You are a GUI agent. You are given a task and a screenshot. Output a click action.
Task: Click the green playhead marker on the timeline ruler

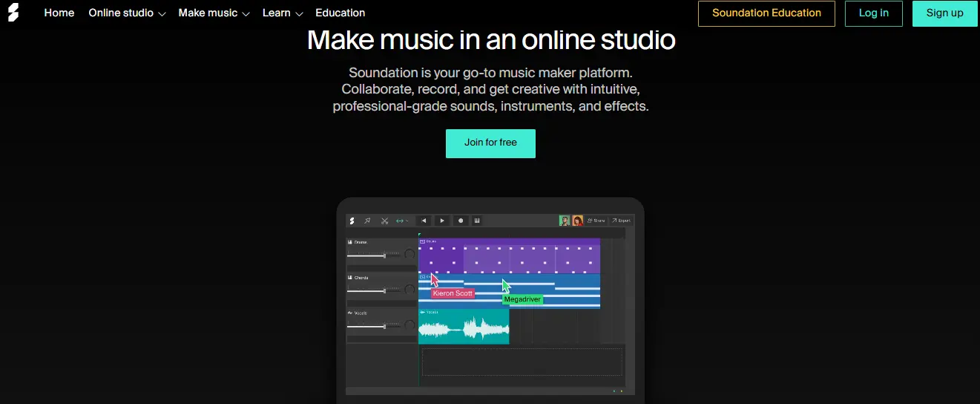click(419, 235)
